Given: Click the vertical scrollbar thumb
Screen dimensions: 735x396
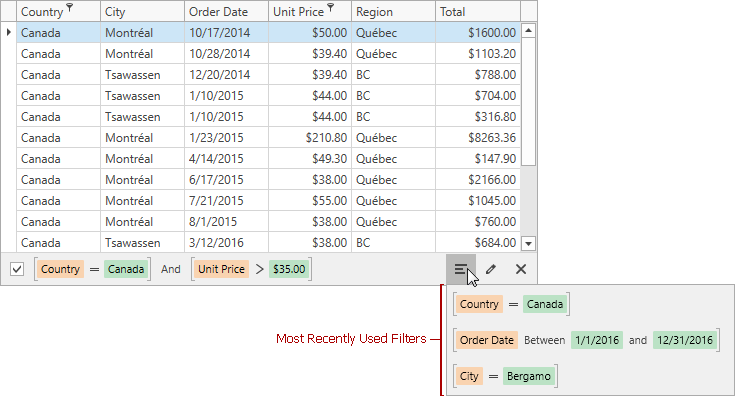Looking at the screenshot, I should (x=529, y=102).
